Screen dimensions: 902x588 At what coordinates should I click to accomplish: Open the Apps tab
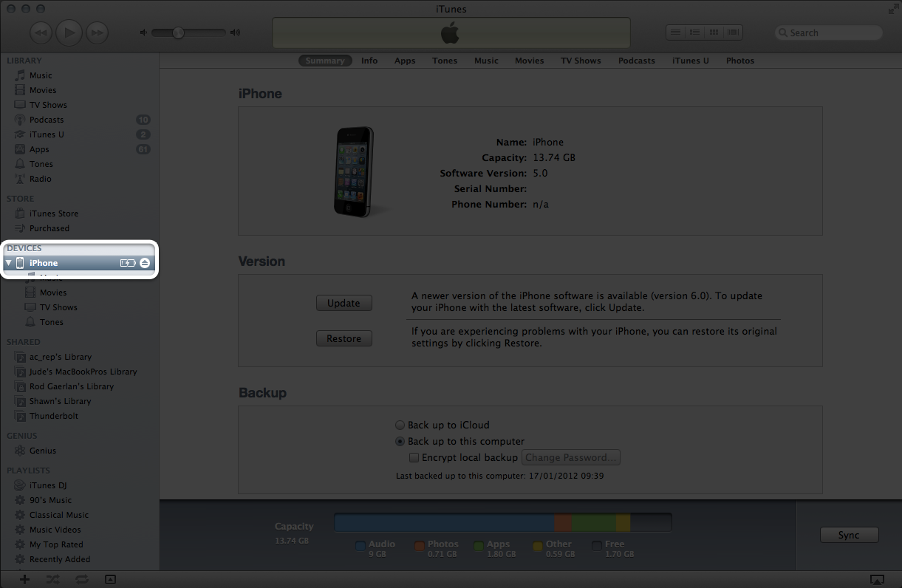point(405,61)
